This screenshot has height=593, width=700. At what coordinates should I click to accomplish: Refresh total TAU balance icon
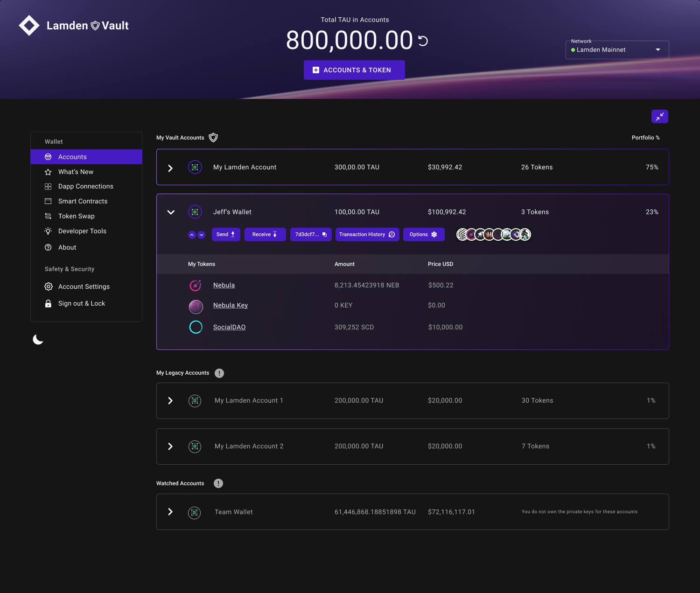pyautogui.click(x=423, y=41)
